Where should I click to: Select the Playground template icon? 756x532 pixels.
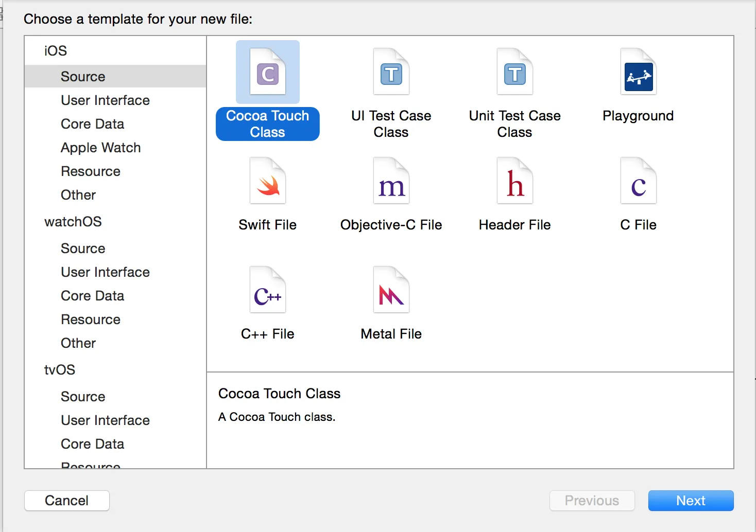tap(639, 72)
